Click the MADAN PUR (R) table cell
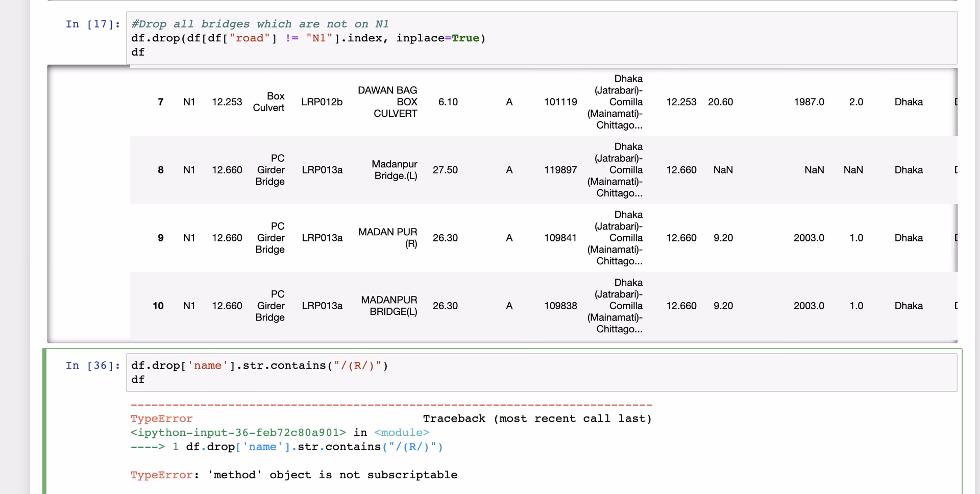980x494 pixels. tap(388, 238)
